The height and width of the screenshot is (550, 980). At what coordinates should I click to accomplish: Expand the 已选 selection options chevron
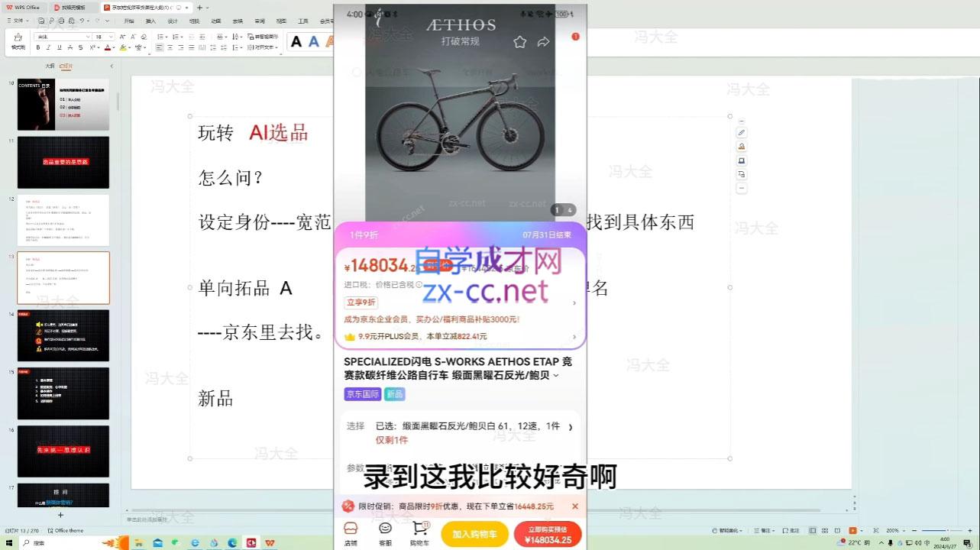[x=570, y=427]
